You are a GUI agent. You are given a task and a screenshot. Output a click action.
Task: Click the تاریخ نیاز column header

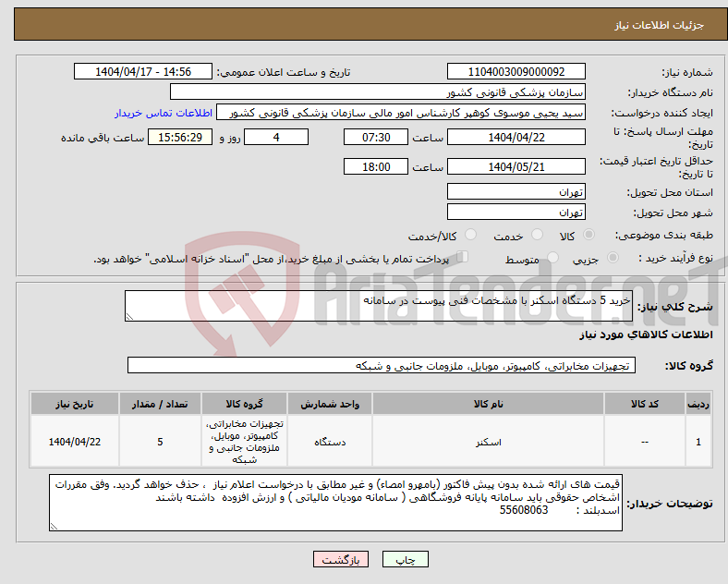(x=74, y=404)
